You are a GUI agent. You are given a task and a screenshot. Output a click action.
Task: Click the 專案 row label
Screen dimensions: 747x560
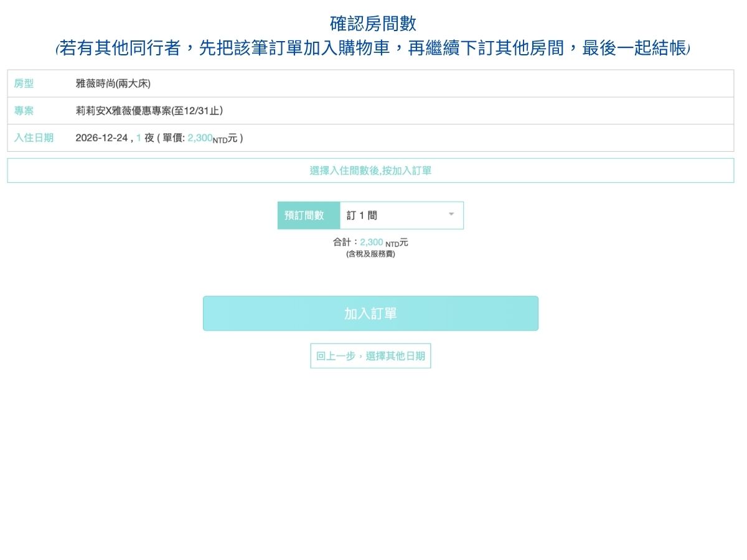tap(24, 111)
